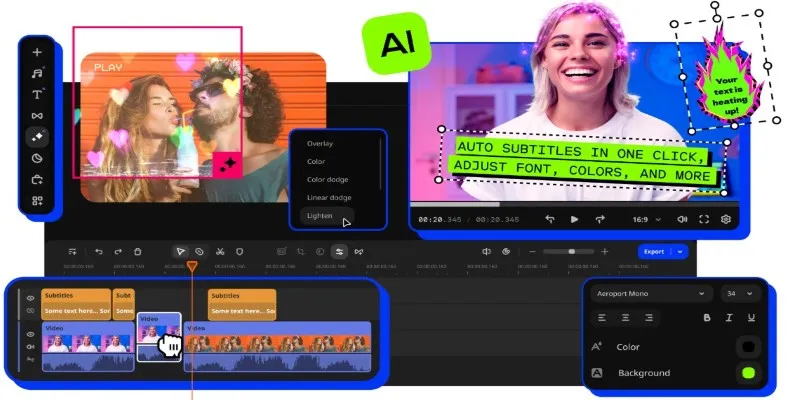Choose Color blend mode
Screen dimensions: 800x400
tap(316, 161)
